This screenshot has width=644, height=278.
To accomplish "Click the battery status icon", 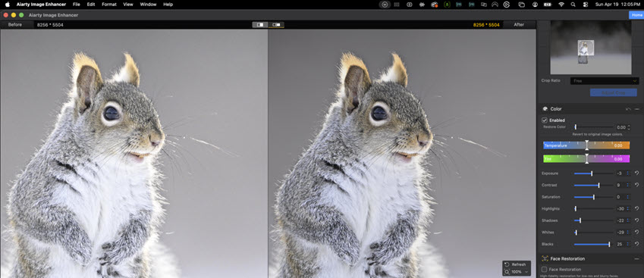I will (x=548, y=5).
